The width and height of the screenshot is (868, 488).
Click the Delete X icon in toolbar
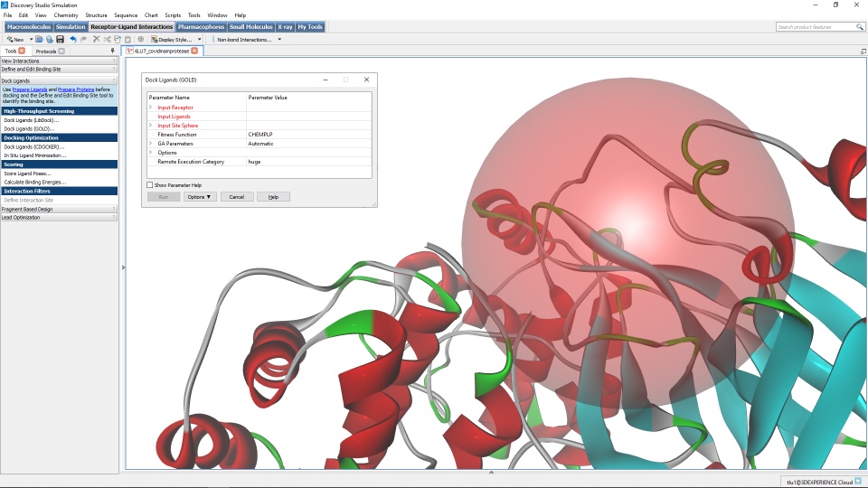[97, 39]
